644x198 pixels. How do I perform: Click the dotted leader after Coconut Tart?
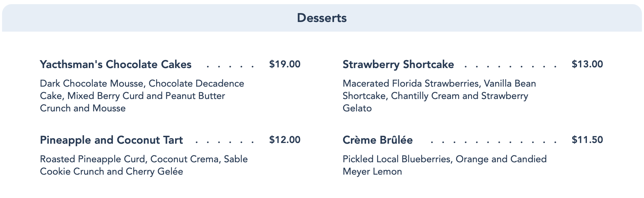tap(225, 141)
